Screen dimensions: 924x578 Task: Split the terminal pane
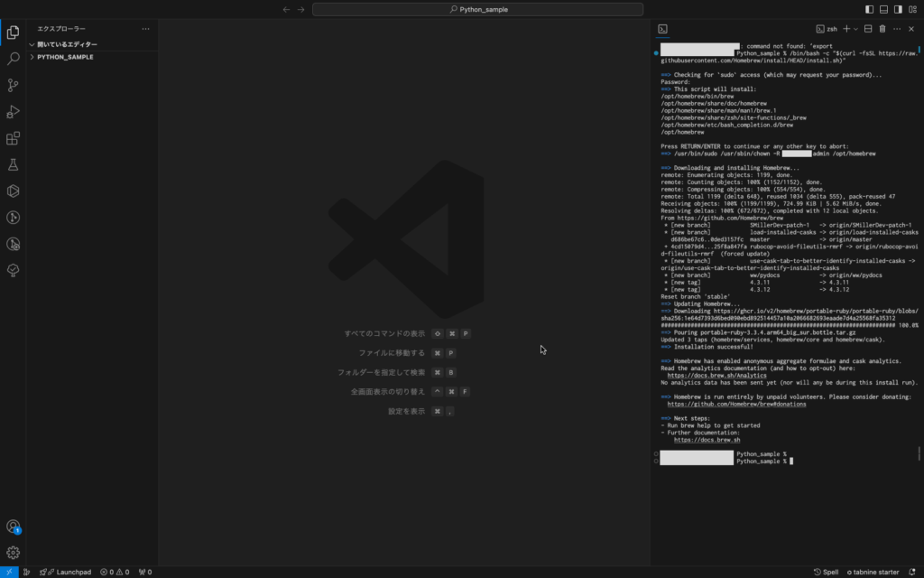[868, 29]
